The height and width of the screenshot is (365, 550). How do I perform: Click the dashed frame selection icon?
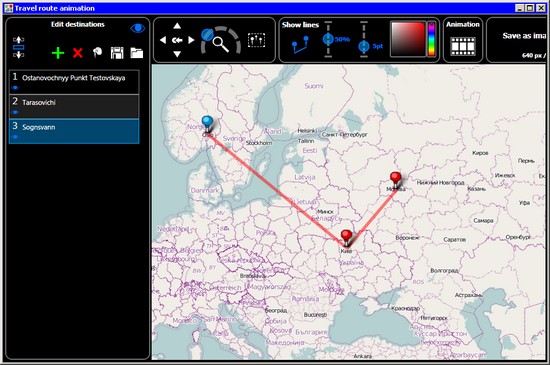[256, 40]
